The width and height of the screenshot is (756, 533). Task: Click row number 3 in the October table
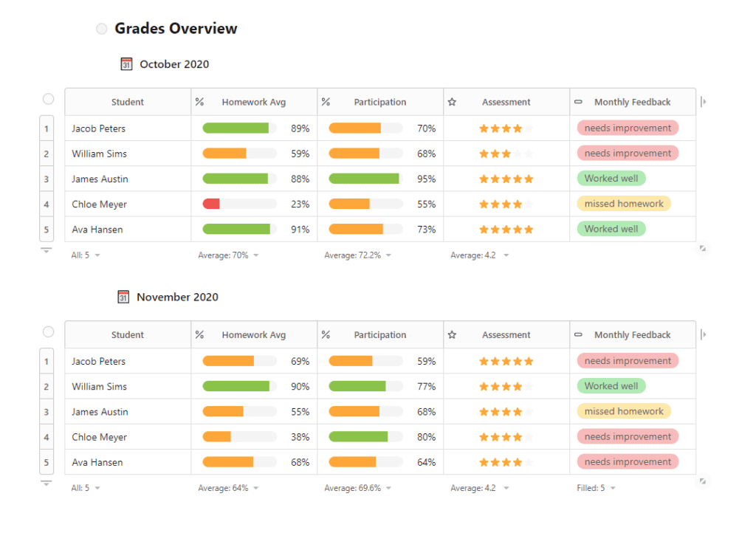[46, 179]
